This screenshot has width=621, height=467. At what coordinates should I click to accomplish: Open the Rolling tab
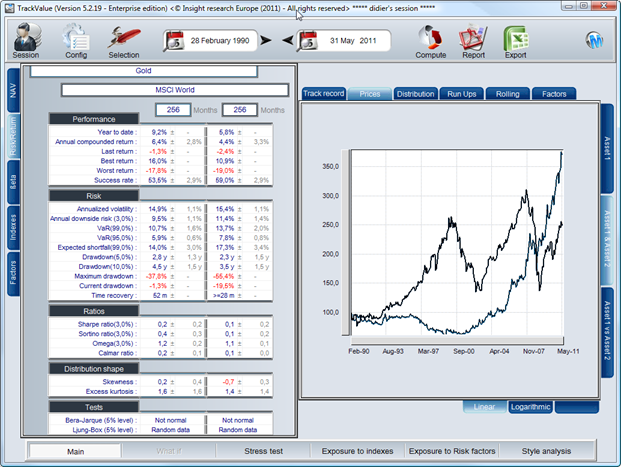click(x=507, y=94)
